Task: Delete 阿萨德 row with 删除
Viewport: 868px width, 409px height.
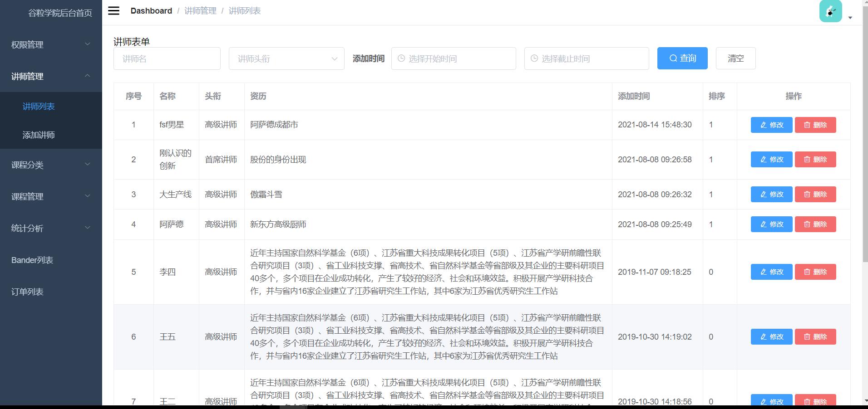Action: pos(815,224)
